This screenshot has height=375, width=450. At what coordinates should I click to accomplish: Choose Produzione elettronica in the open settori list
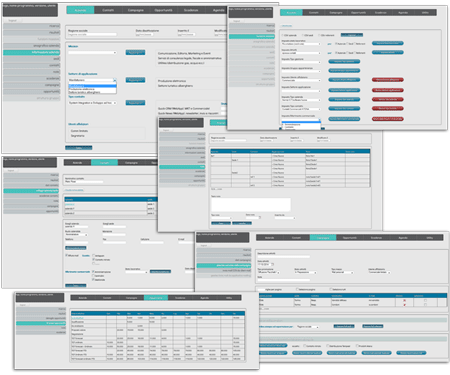(x=82, y=89)
